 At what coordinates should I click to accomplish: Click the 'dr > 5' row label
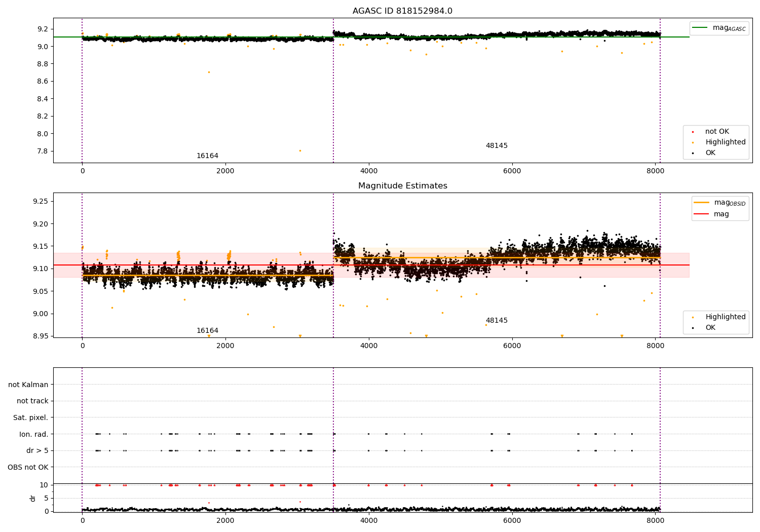point(37,451)
